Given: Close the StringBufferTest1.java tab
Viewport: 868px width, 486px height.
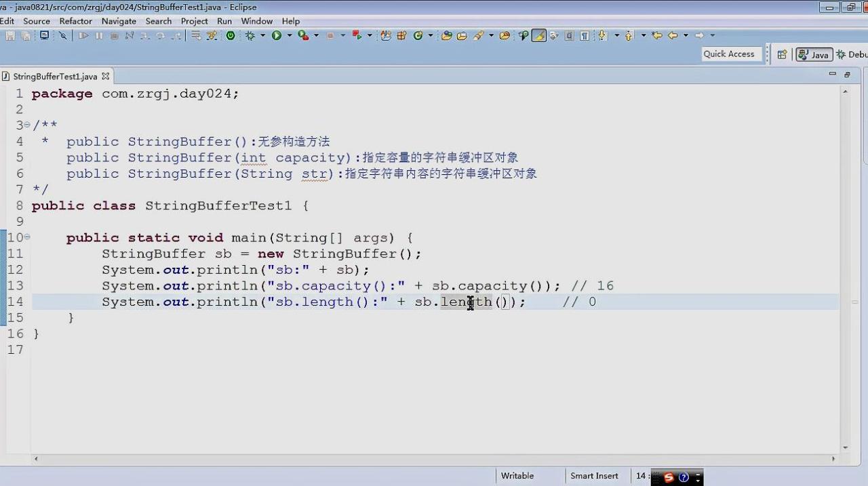Looking at the screenshot, I should (105, 77).
